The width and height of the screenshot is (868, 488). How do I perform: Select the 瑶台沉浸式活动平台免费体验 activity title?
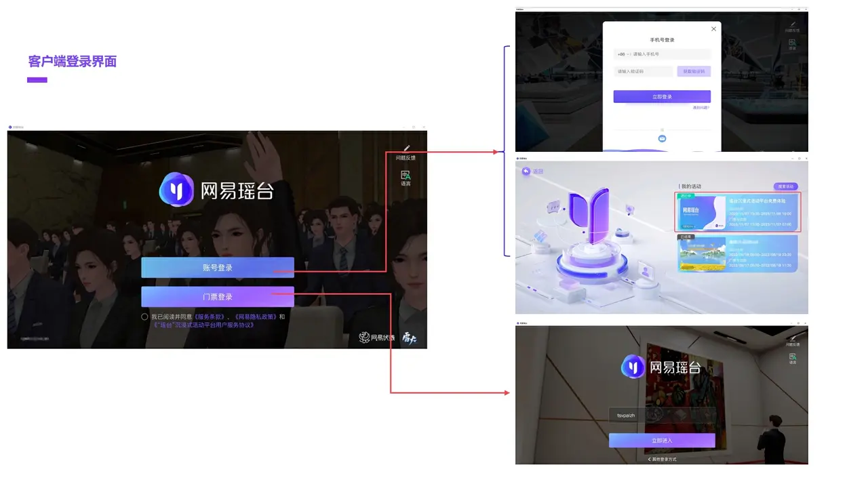[757, 201]
